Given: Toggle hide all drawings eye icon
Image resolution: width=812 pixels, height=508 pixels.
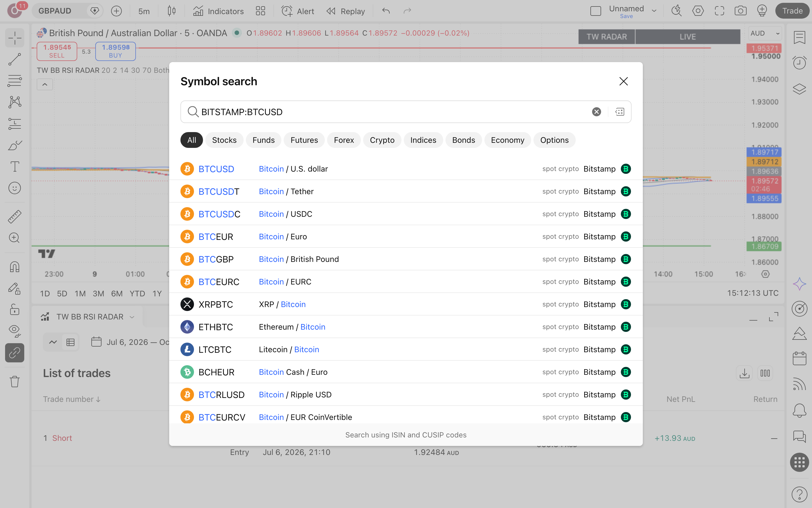Looking at the screenshot, I should pyautogui.click(x=15, y=331).
